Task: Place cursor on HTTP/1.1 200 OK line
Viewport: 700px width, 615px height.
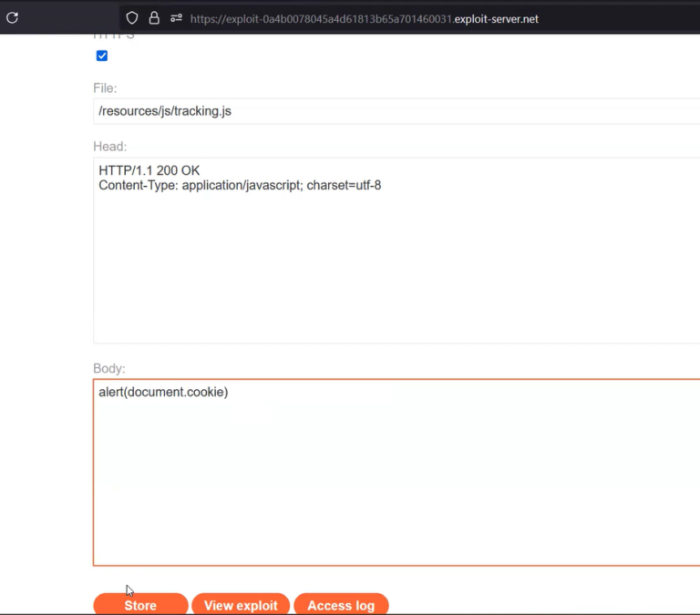Action: coord(149,170)
